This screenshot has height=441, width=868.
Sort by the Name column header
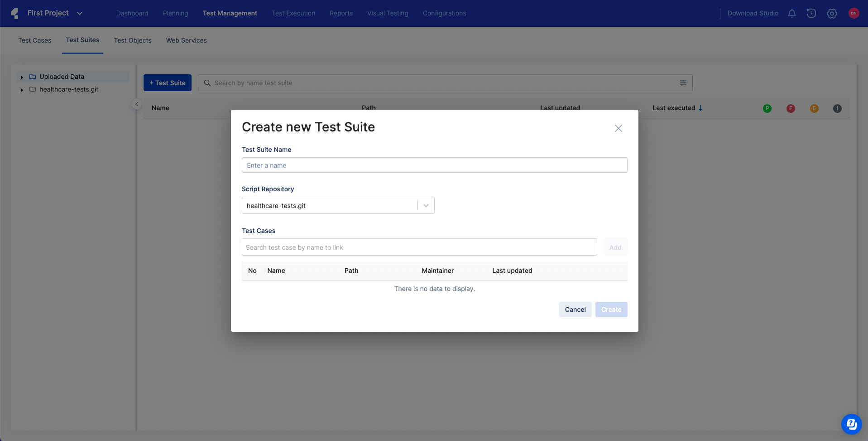point(160,108)
